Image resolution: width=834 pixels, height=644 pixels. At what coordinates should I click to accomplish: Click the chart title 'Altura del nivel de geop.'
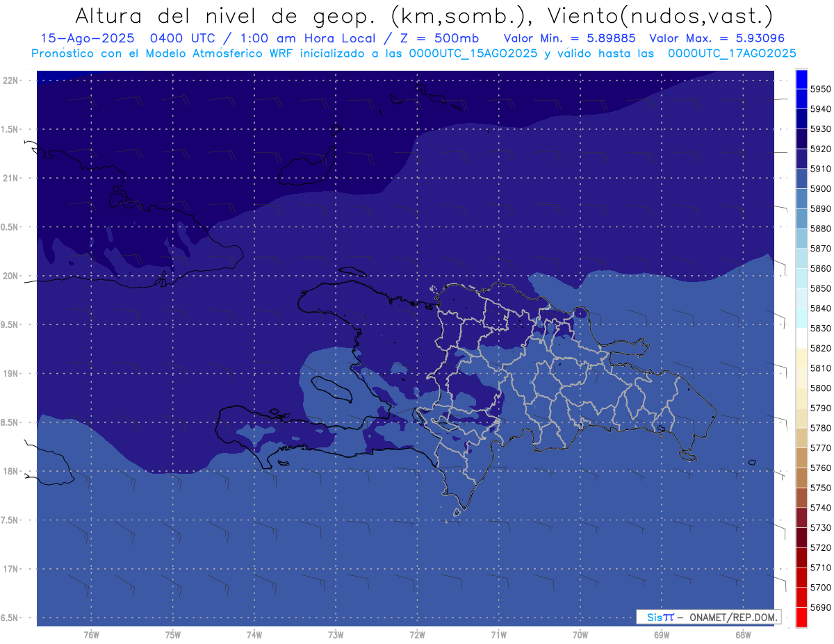[x=225, y=17]
